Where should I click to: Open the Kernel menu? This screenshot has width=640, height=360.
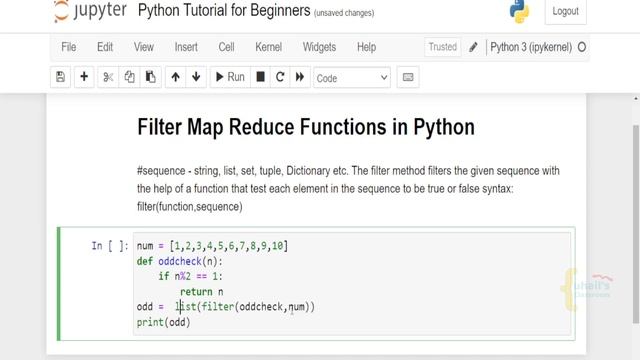pos(269,47)
